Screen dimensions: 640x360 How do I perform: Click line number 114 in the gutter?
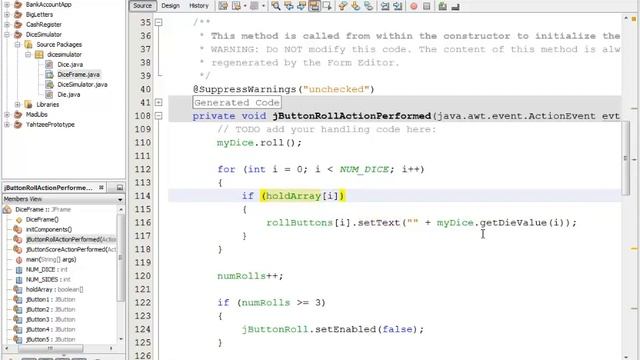(142, 196)
